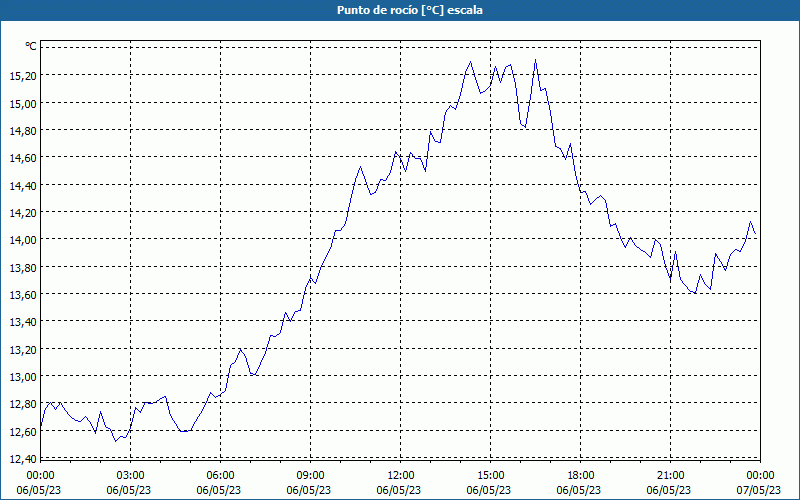Click the 12,60 vertical axis label
Screen dimensions: 800x500
23,432
